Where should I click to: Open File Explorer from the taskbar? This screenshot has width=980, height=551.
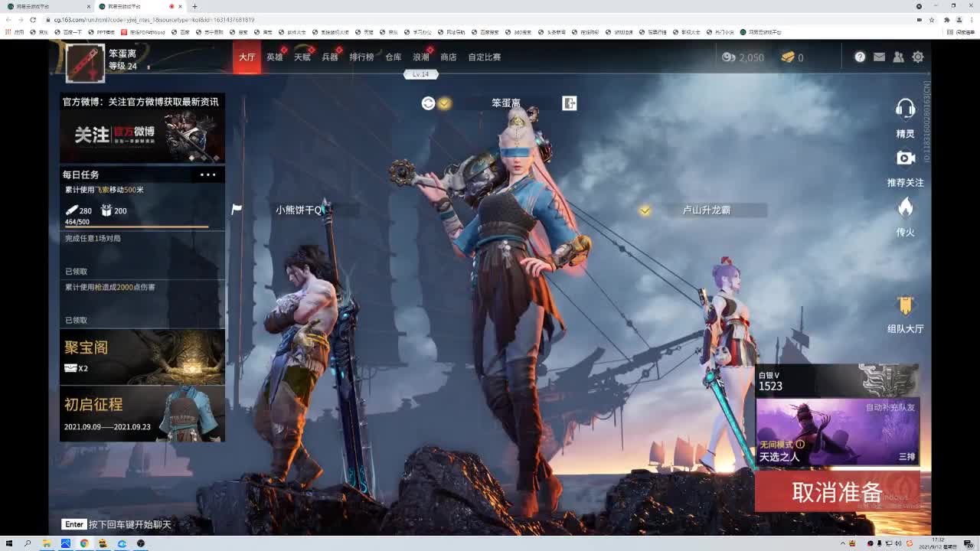47,543
